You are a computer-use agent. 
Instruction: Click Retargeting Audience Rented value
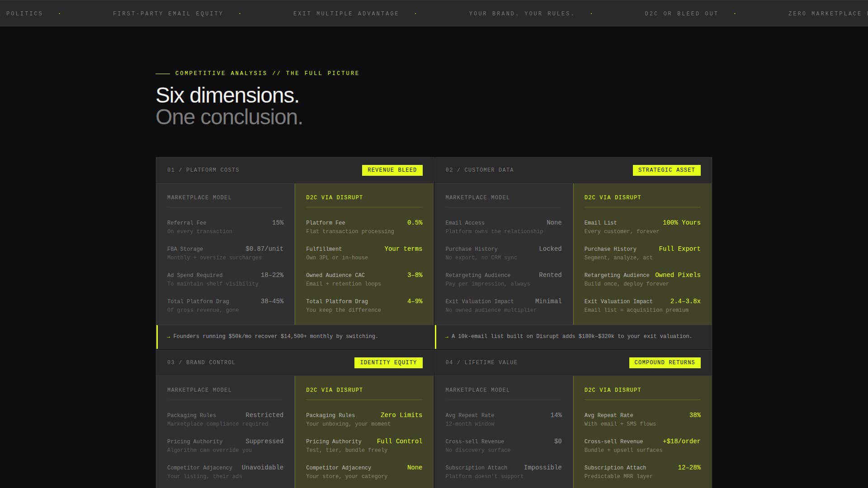point(550,275)
